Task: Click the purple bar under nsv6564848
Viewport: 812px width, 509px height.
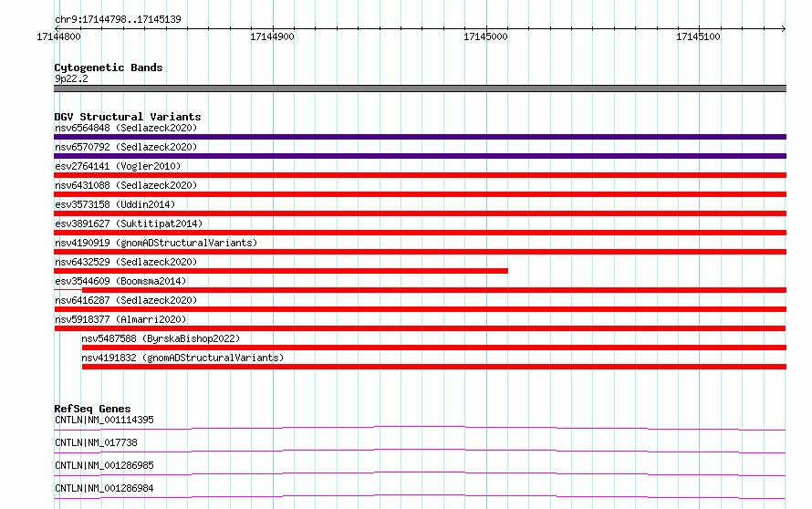Action: [x=420, y=137]
